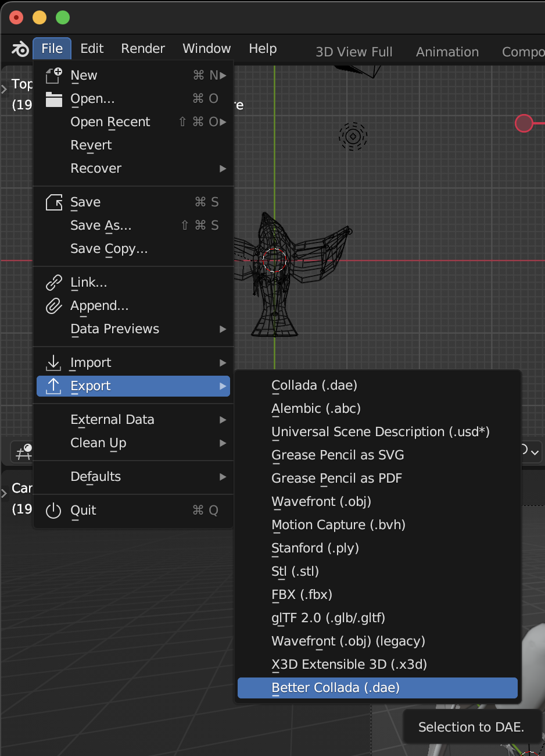
Task: Open the Edit menu
Action: coord(92,49)
